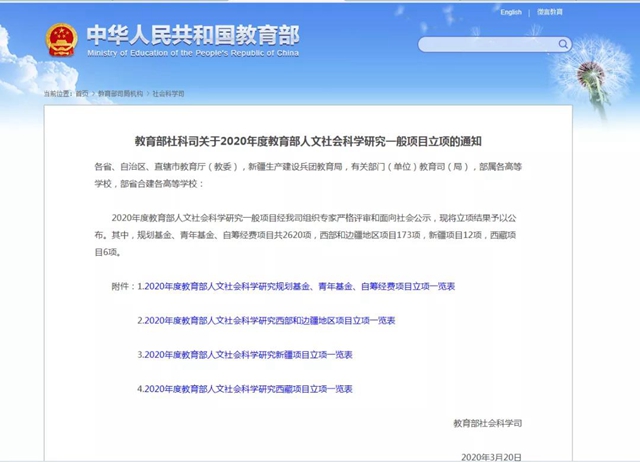Open 社会科学司 breadcrumb link
Viewport: 640px width, 462px height.
point(168,93)
